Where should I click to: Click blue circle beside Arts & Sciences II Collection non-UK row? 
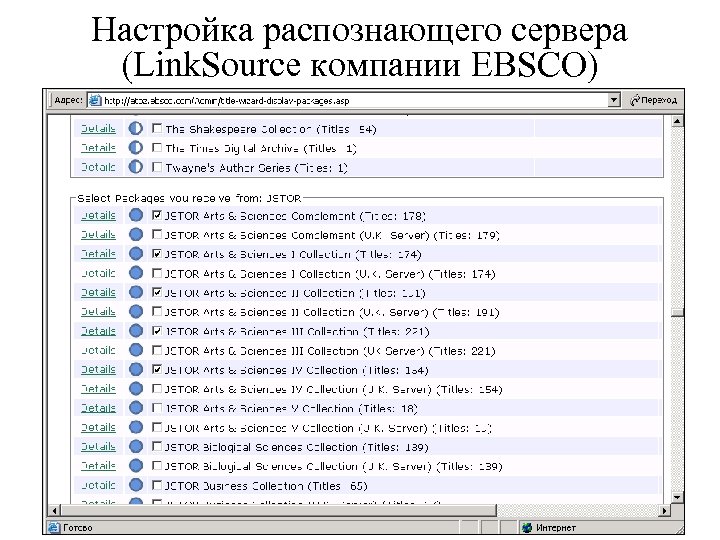pyautogui.click(x=135, y=292)
